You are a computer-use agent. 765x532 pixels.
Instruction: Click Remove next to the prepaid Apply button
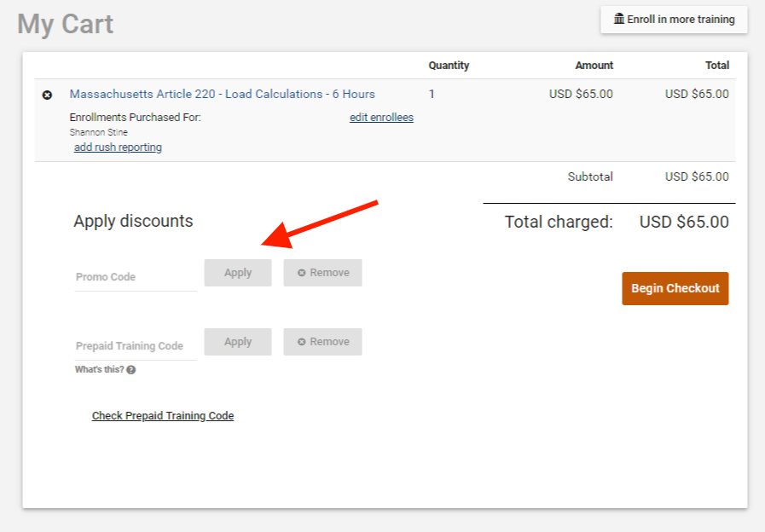tap(322, 341)
